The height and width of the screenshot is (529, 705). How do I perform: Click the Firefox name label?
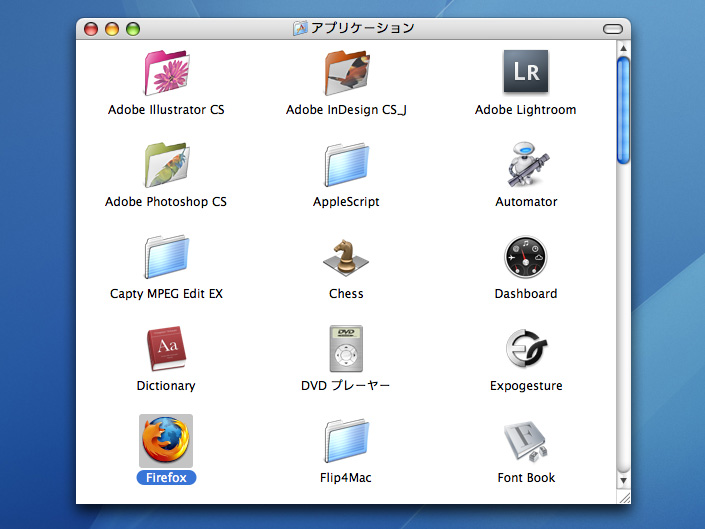tap(166, 478)
